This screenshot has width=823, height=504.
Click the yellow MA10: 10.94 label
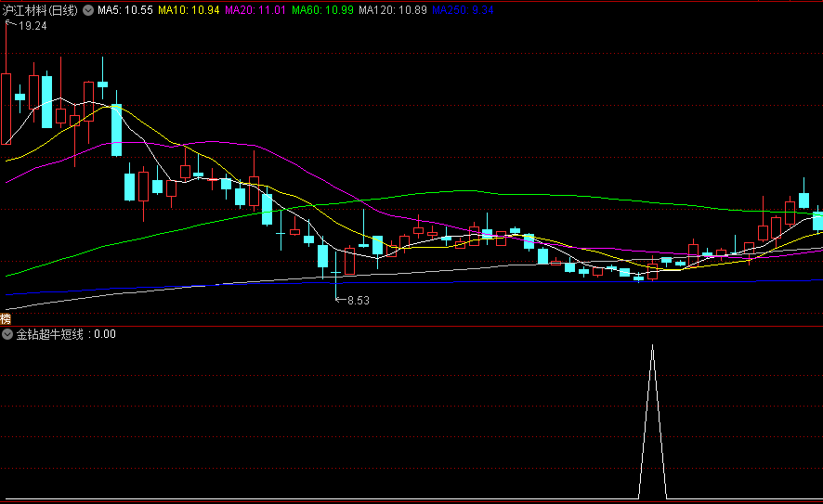[x=189, y=10]
